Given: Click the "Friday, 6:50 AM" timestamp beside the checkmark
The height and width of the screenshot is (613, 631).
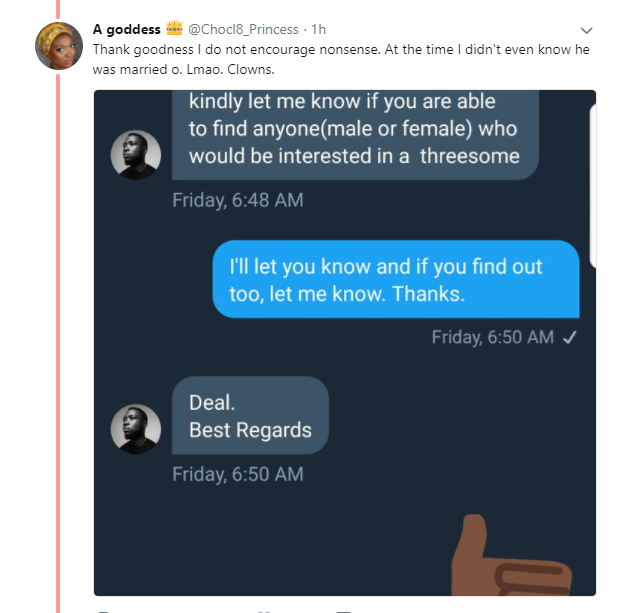Looking at the screenshot, I should click(x=492, y=337).
